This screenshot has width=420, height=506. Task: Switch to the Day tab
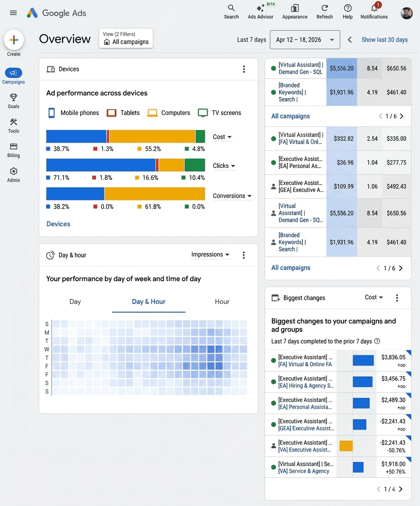[x=75, y=302]
